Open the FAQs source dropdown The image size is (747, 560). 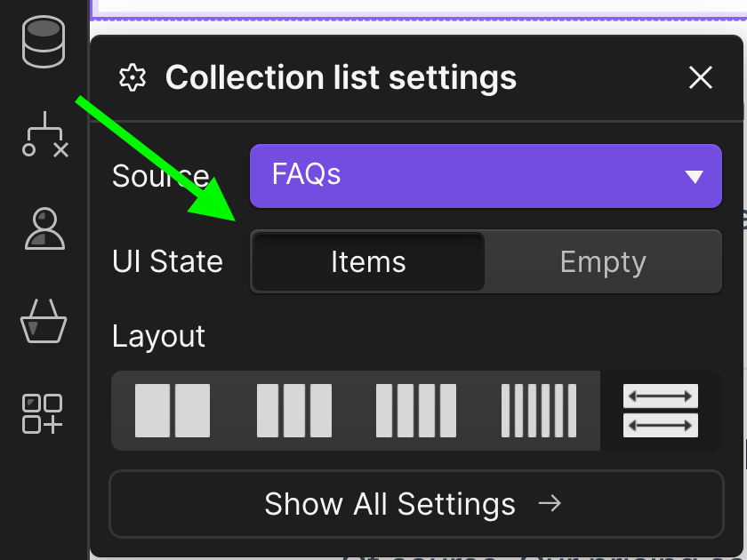486,176
